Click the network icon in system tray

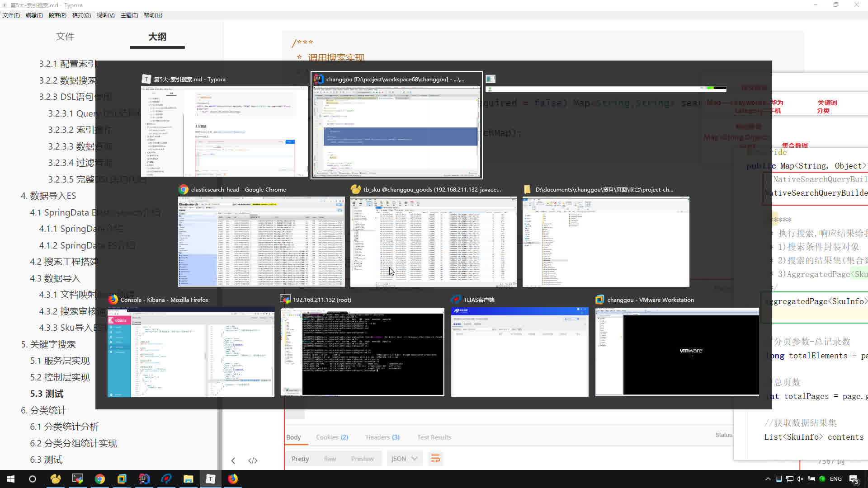789,479
